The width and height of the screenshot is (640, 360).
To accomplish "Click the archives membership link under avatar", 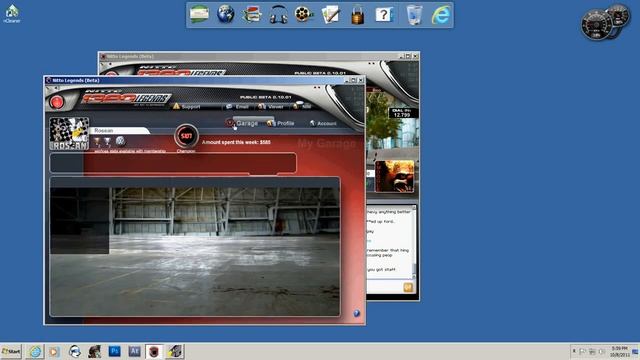I will point(130,151).
